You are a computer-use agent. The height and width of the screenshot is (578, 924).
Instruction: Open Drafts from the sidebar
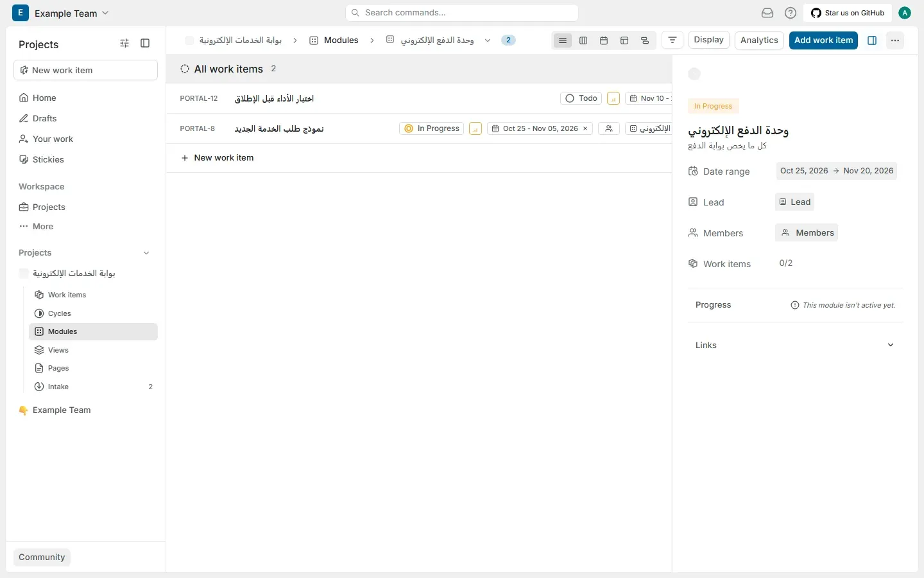point(85,118)
